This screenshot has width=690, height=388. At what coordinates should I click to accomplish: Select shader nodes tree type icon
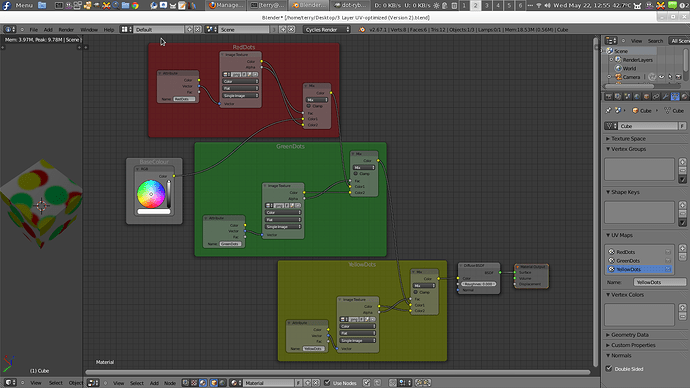point(202,383)
